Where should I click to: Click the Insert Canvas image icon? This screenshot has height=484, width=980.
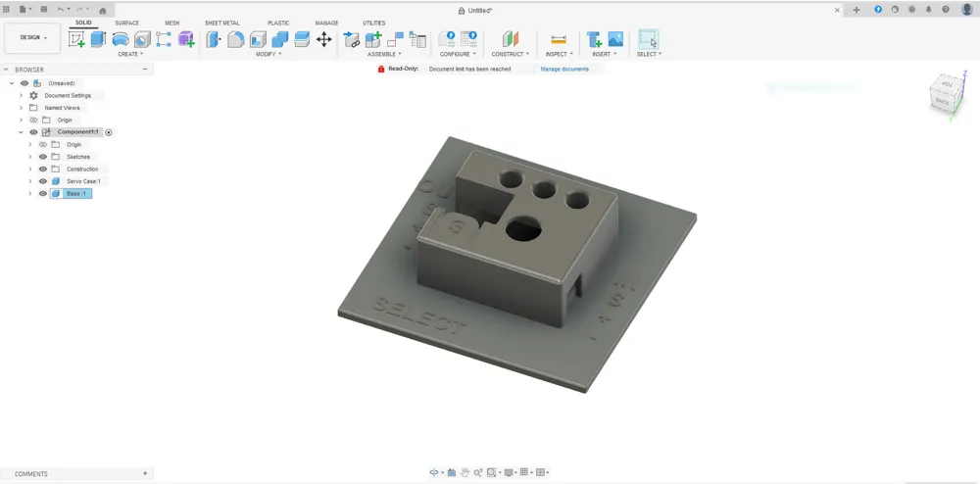click(615, 39)
